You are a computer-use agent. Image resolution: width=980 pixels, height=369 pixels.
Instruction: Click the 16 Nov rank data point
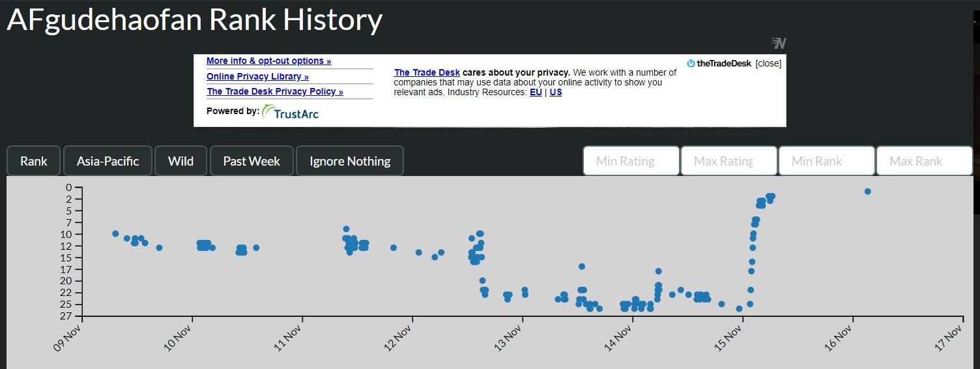pyautogui.click(x=867, y=191)
